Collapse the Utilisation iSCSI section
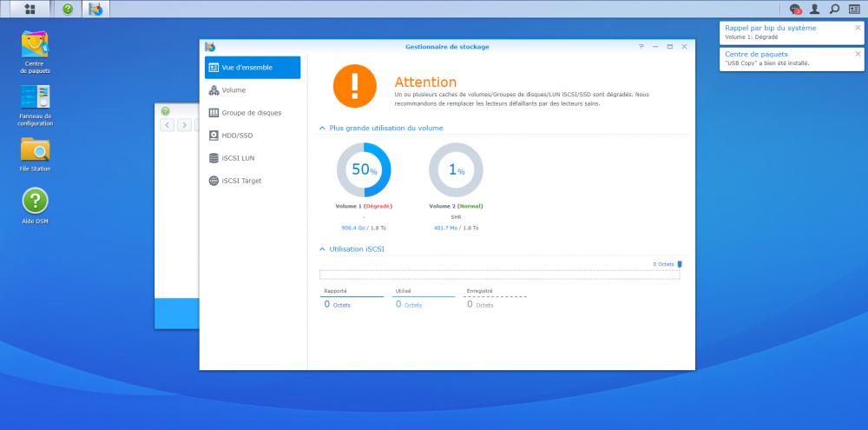 (x=323, y=249)
